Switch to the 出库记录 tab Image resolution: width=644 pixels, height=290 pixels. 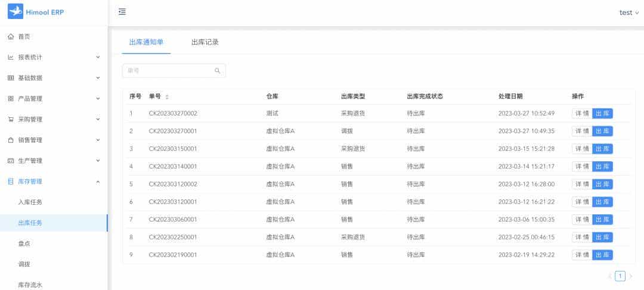(205, 42)
